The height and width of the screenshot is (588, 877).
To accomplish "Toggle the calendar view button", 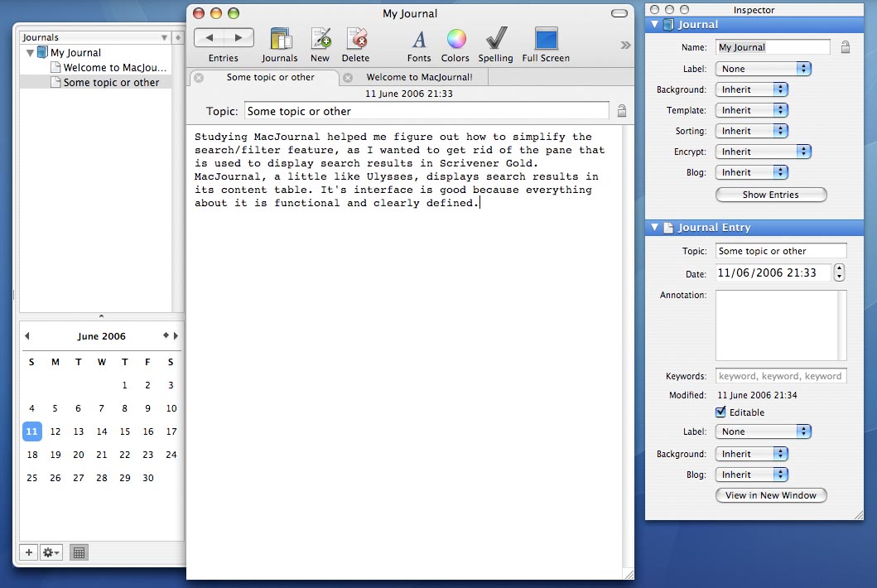I will pyautogui.click(x=79, y=552).
